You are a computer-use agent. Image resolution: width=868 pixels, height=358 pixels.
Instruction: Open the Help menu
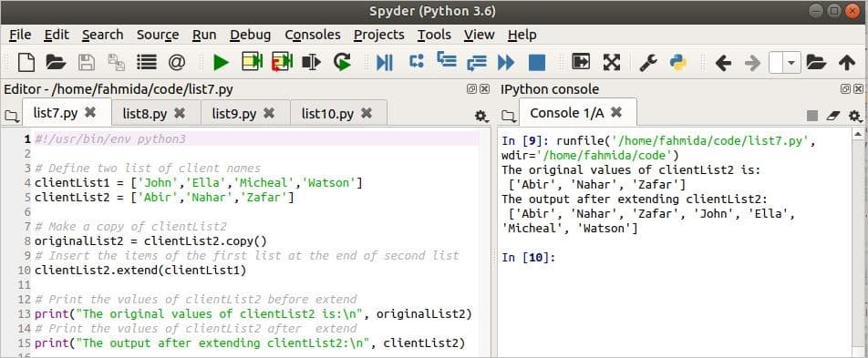coord(522,35)
